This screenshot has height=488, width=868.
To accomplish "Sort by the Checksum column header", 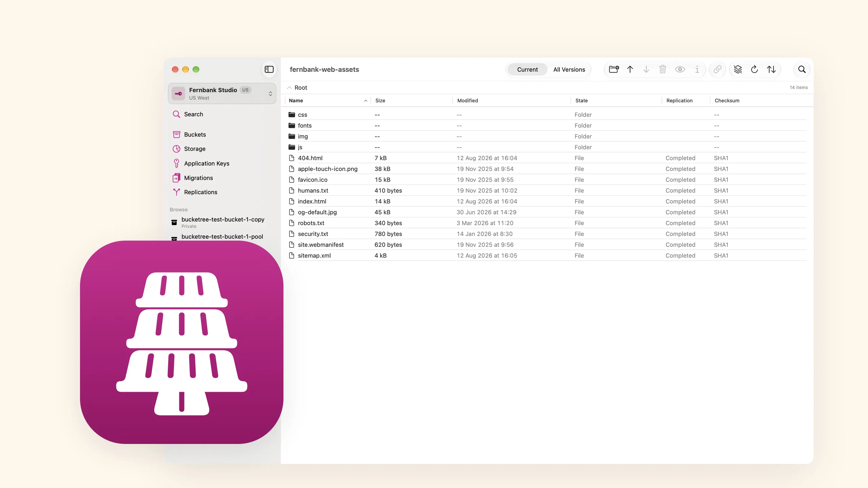I will 759,101.
